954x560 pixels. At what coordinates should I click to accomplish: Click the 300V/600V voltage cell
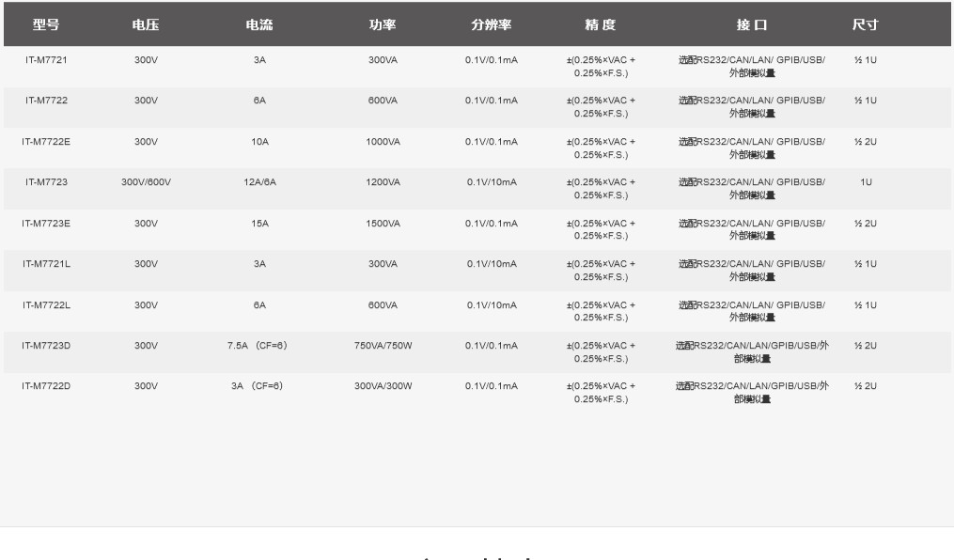click(146, 182)
